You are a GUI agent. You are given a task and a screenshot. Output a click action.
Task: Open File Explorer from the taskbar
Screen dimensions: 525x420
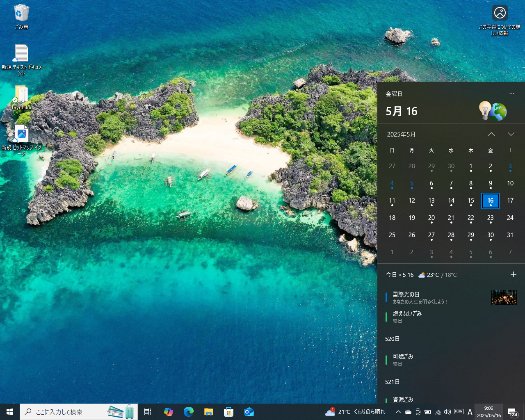(208, 411)
